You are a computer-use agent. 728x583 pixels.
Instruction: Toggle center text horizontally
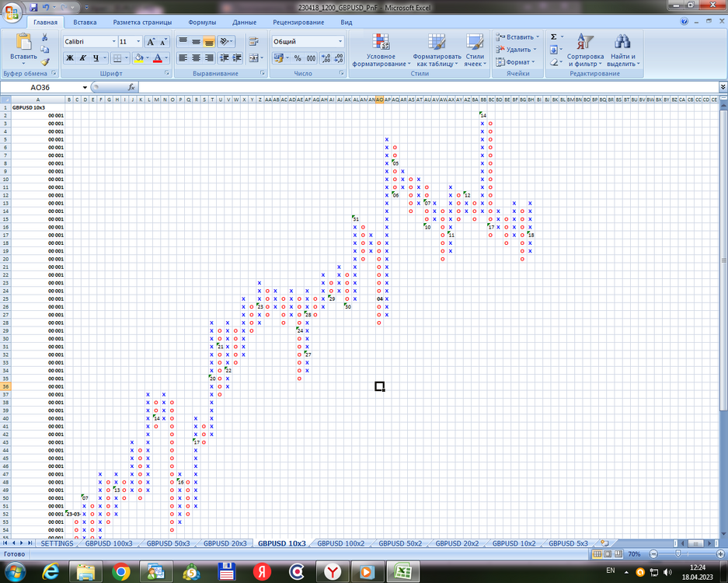point(196,58)
